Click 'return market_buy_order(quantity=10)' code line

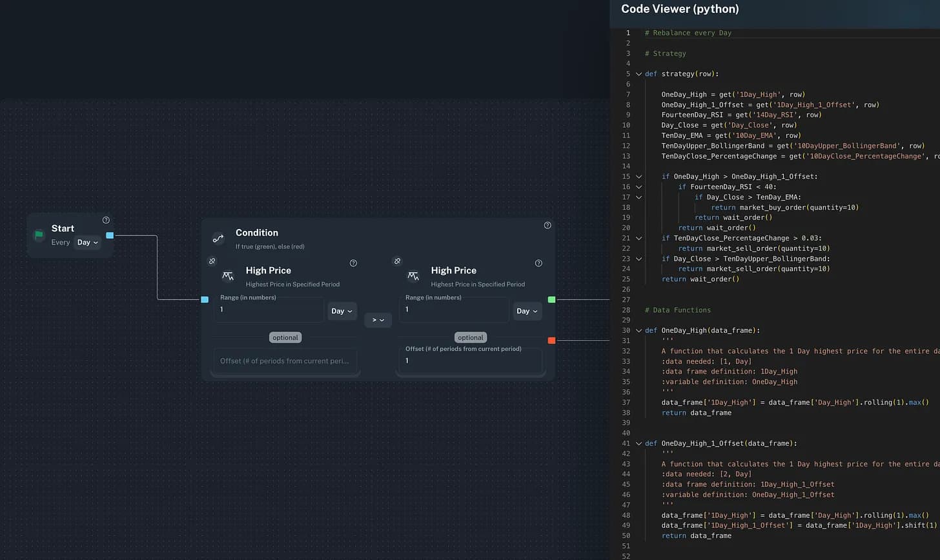(x=785, y=208)
